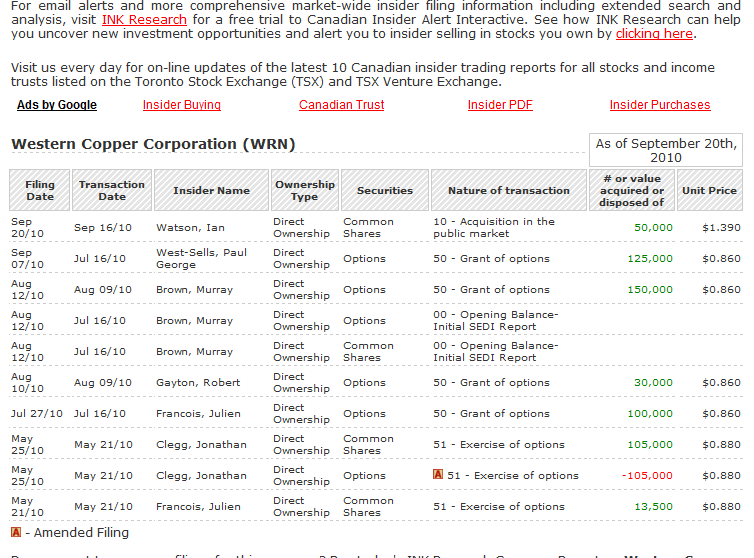This screenshot has width=754, height=558.
Task: Click 'Clegg, Jonathan' in the Common Shares row
Action: [x=201, y=444]
